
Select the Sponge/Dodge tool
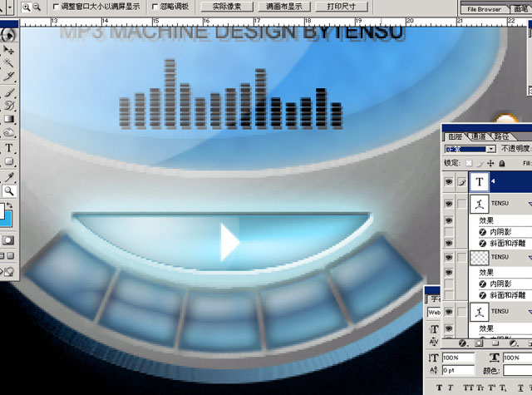tap(8, 133)
